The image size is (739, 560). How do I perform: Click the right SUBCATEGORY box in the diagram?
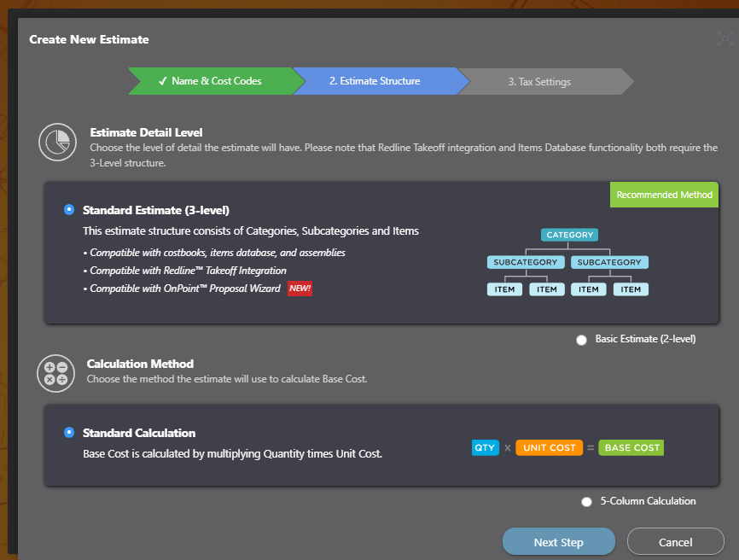(x=609, y=262)
